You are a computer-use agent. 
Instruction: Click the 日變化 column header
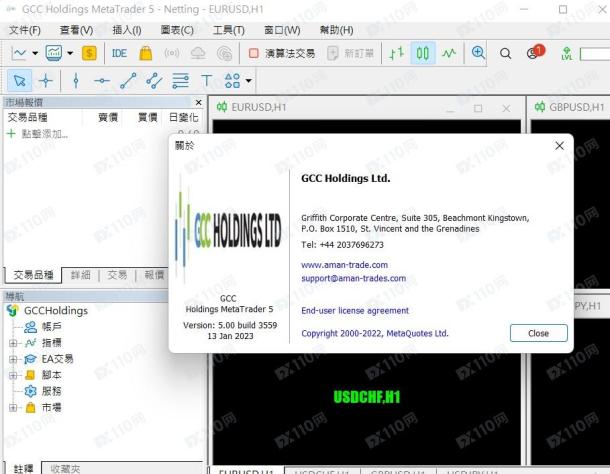184,117
